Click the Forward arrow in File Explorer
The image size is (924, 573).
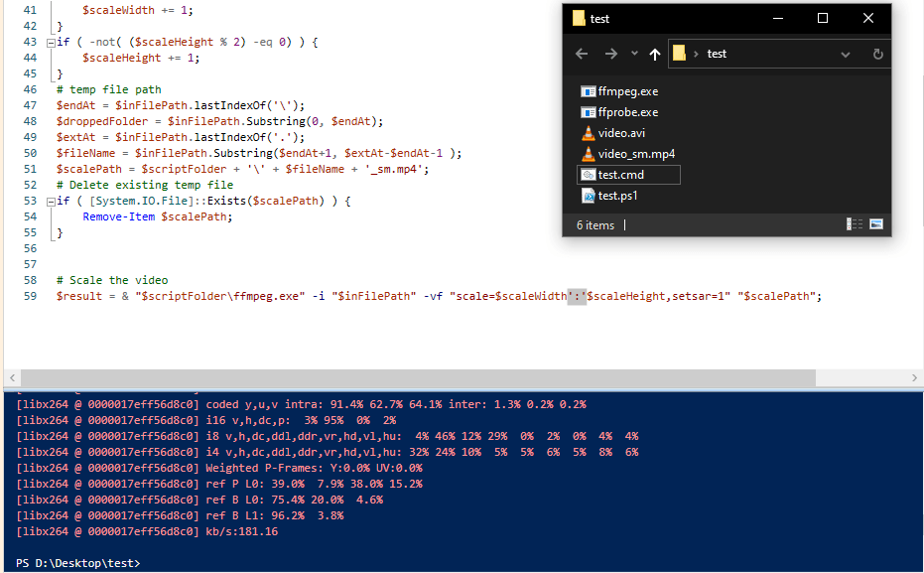[610, 54]
